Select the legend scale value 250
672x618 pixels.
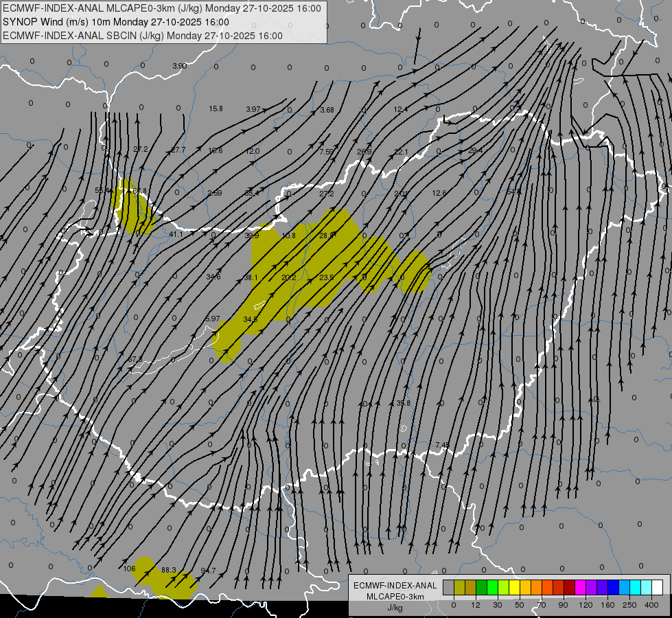coord(629,605)
